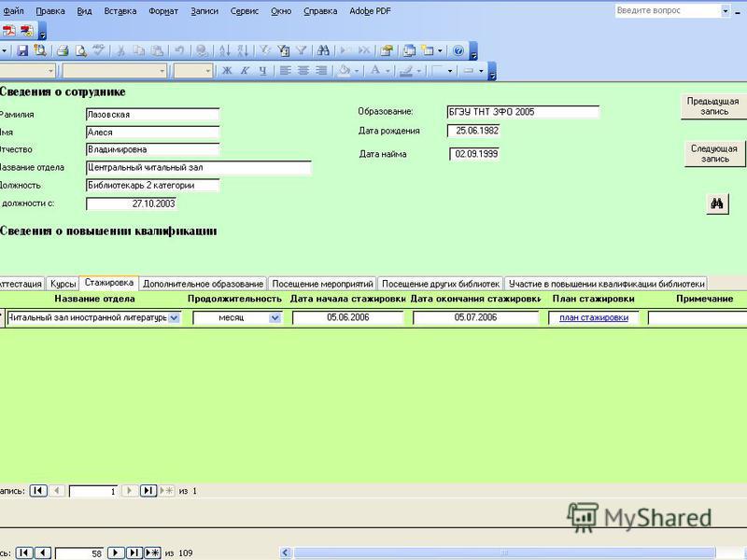Jump to first record of the 109 records
The image size is (747, 560).
(x=24, y=553)
